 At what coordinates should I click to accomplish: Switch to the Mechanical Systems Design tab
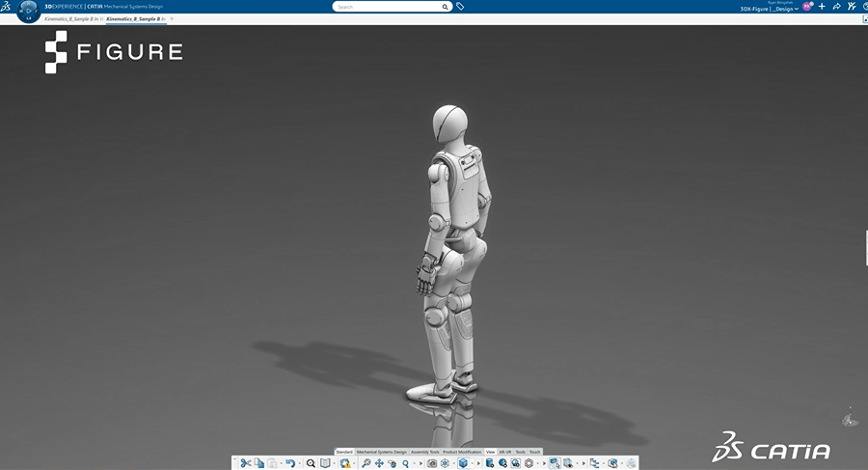coord(382,452)
